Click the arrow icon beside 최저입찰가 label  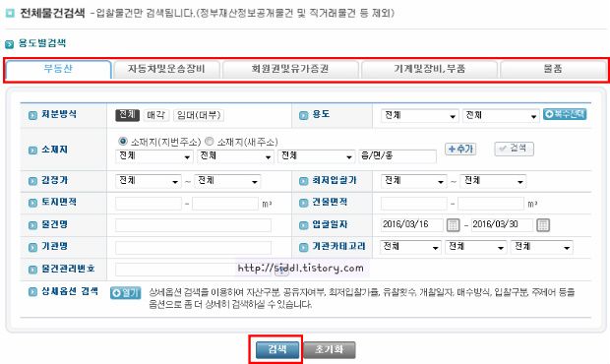(x=303, y=181)
